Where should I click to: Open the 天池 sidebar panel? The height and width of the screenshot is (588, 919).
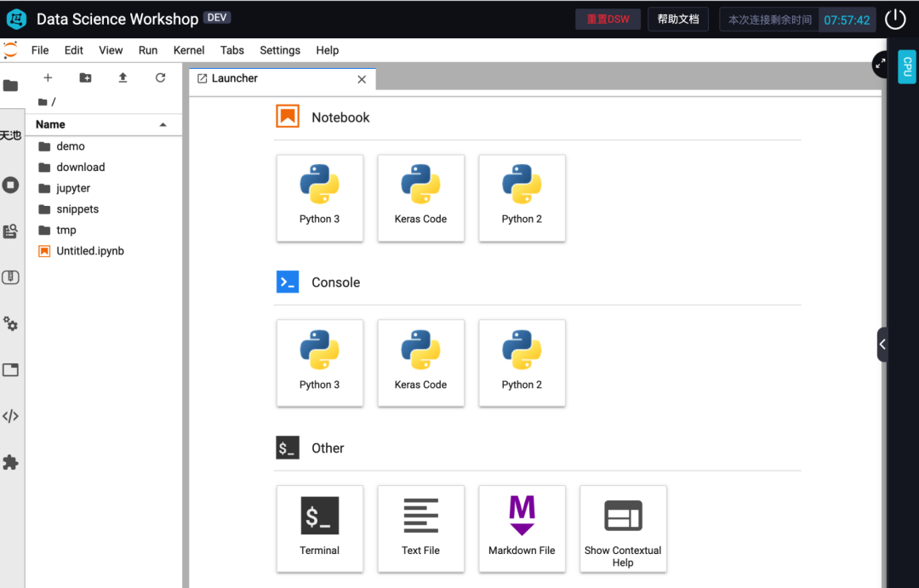click(x=10, y=135)
